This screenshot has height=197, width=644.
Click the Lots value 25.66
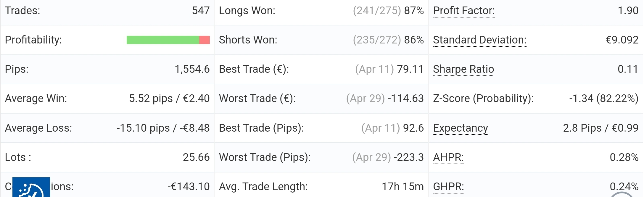pyautogui.click(x=196, y=157)
